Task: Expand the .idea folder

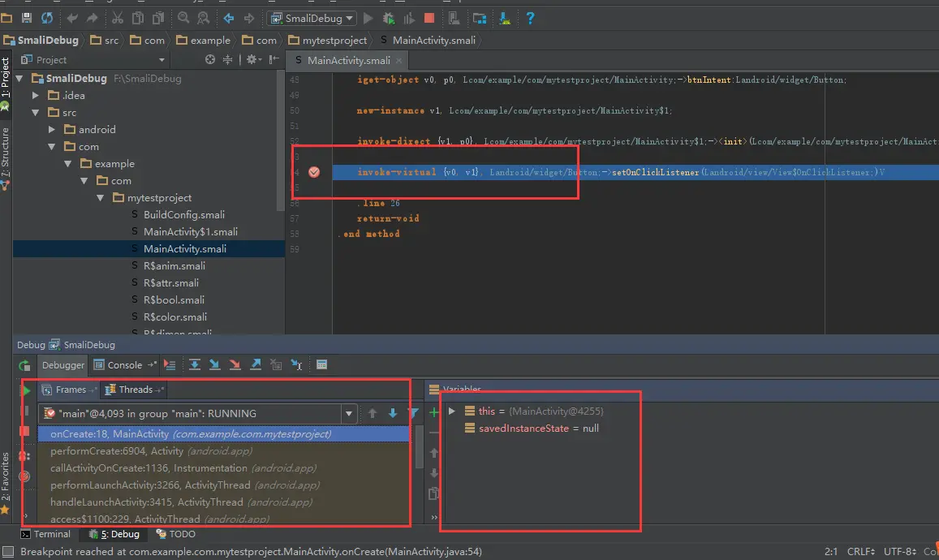Action: (x=36, y=95)
